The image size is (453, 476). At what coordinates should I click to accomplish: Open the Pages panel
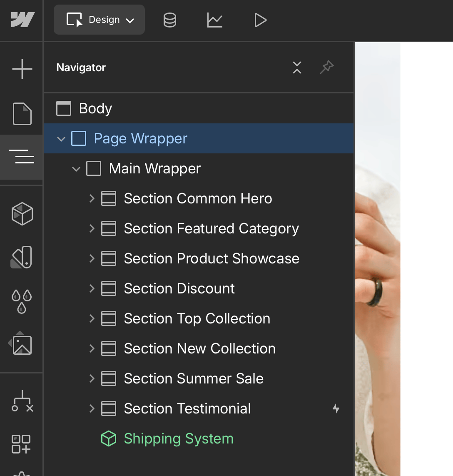(22, 114)
